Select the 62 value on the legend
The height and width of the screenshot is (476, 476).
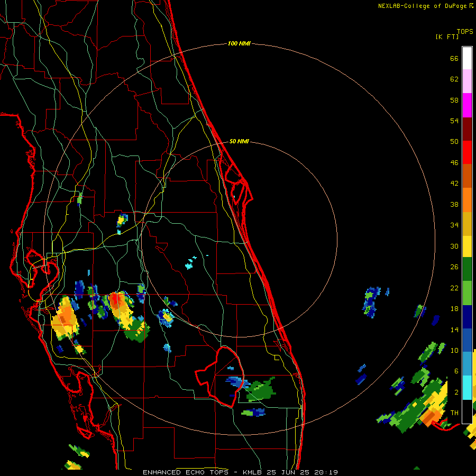(454, 79)
